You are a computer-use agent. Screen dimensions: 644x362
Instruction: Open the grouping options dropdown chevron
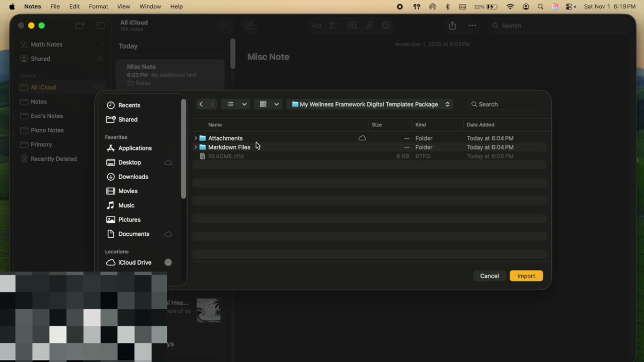coord(276,104)
